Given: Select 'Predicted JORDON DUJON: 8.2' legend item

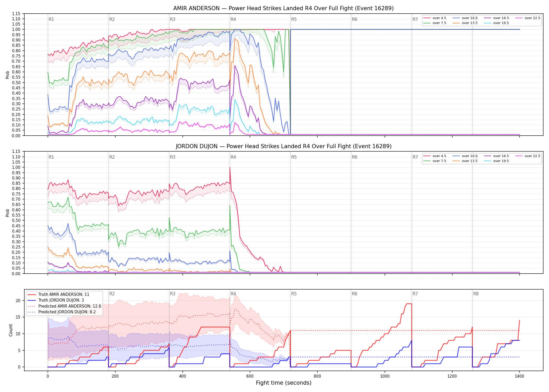Looking at the screenshot, I should 61,312.
